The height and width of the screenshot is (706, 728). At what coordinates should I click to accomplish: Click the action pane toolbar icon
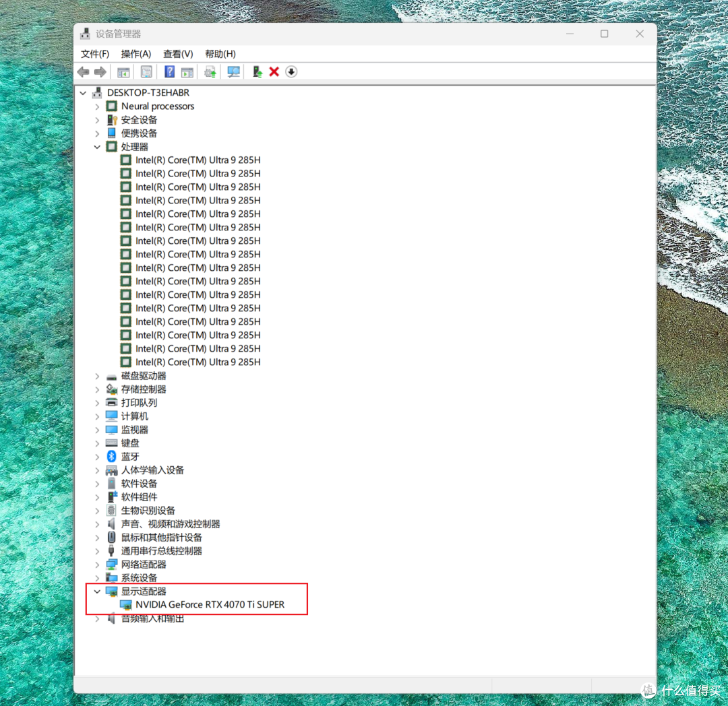click(x=187, y=72)
